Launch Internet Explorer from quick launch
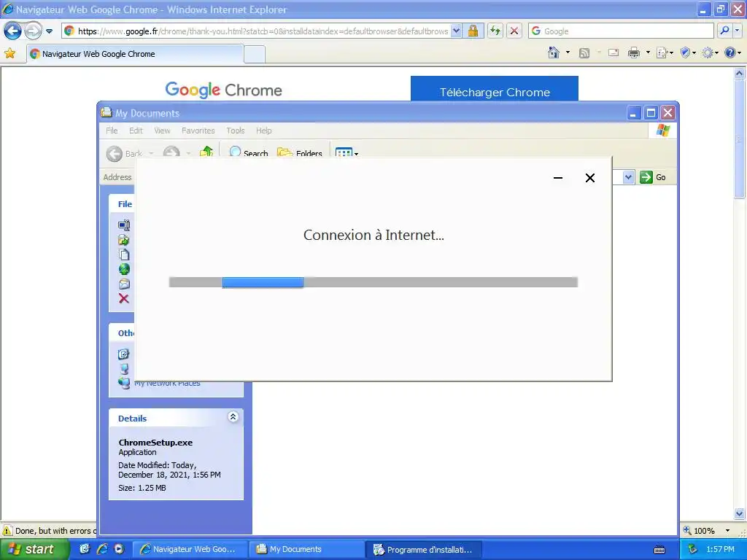 pyautogui.click(x=102, y=549)
